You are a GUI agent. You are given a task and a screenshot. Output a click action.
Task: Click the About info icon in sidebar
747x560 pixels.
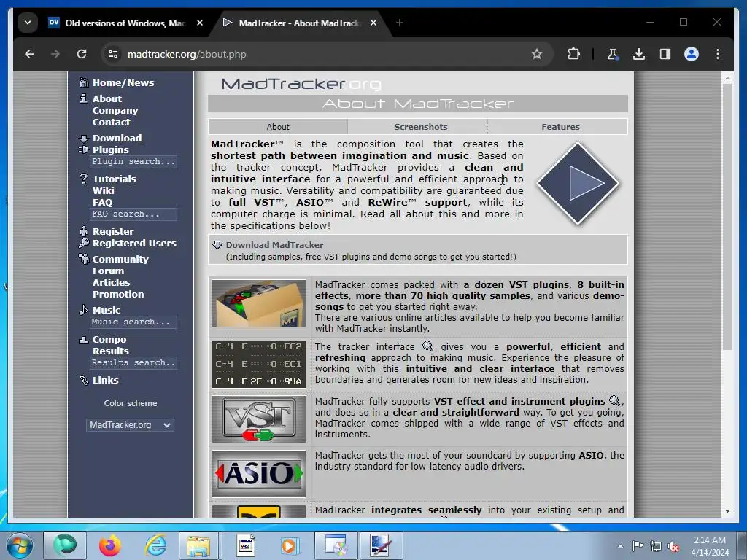click(x=84, y=98)
